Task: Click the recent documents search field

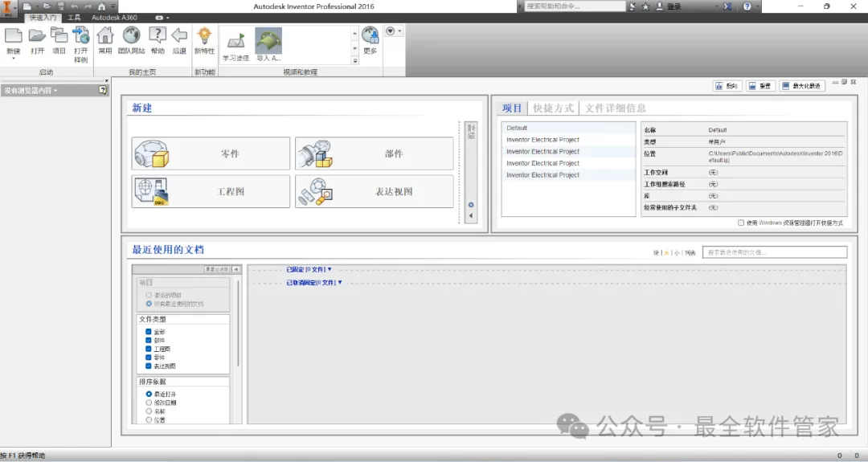Action: 775,252
